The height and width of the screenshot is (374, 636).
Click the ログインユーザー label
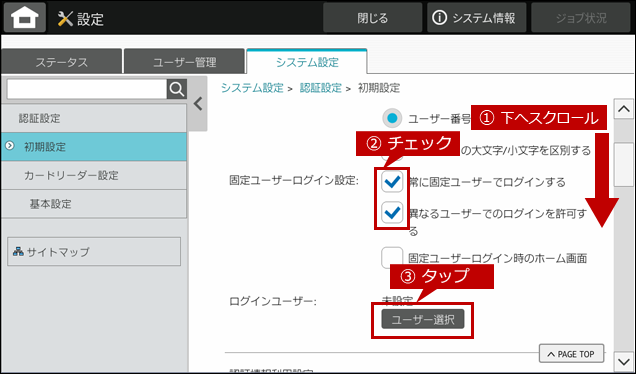click(273, 301)
